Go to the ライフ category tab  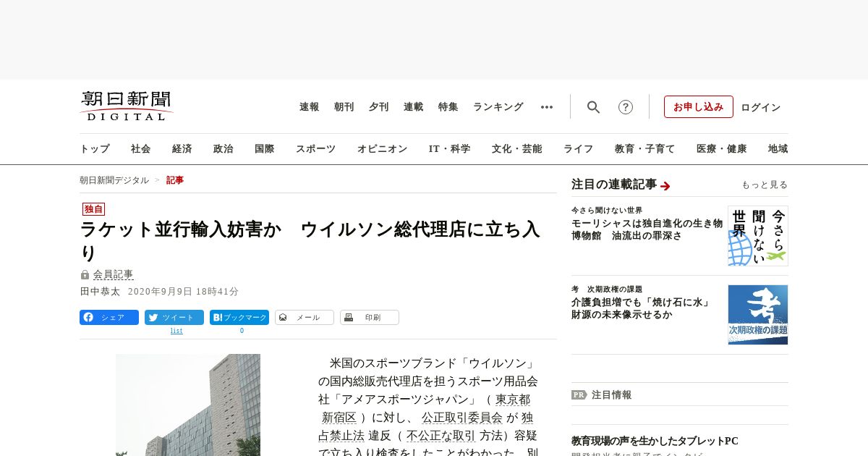click(x=579, y=149)
